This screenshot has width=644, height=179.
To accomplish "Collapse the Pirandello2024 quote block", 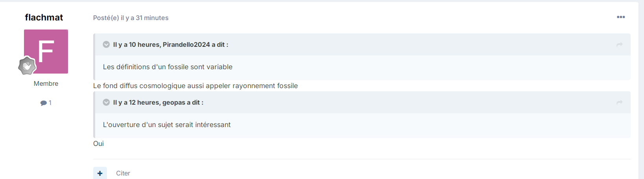I will coord(106,44).
